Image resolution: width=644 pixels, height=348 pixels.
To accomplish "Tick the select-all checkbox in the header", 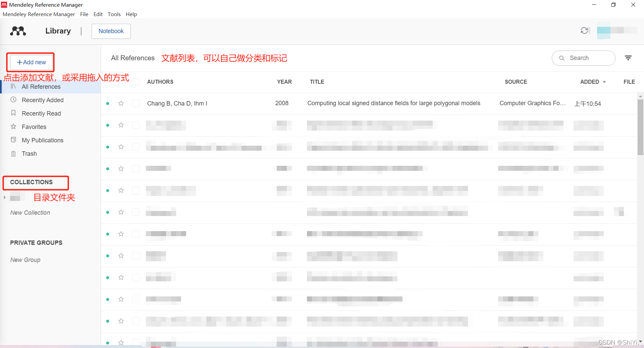I will (x=136, y=82).
